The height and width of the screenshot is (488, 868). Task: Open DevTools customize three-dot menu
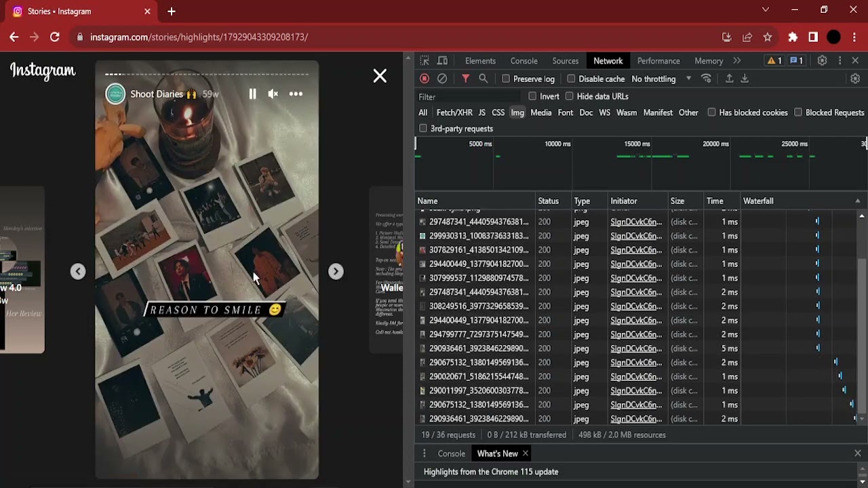coord(840,61)
